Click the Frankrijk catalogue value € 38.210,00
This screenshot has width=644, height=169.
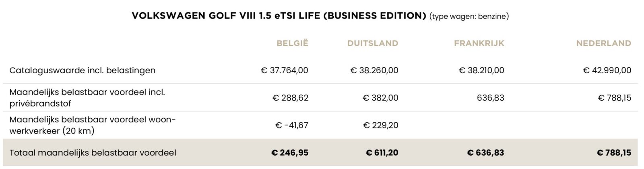[481, 70]
